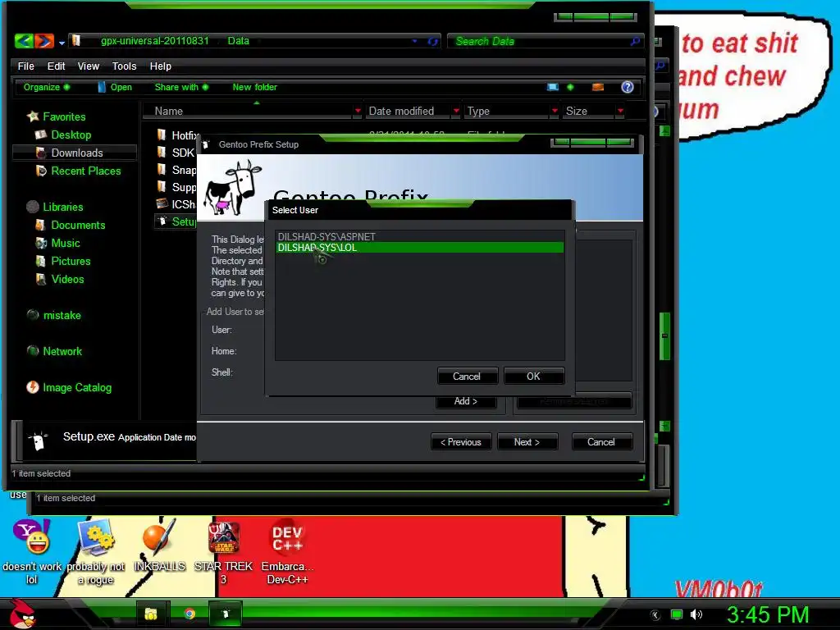
Task: Click the cow icon in the Gentoo Prefix Setup title bar
Action: [206, 144]
